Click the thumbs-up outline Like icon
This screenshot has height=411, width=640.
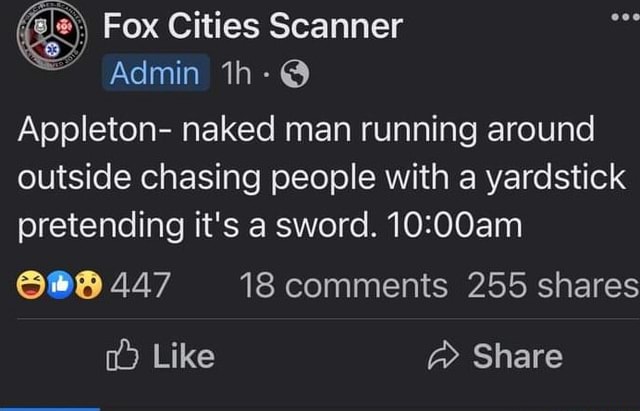tap(122, 355)
